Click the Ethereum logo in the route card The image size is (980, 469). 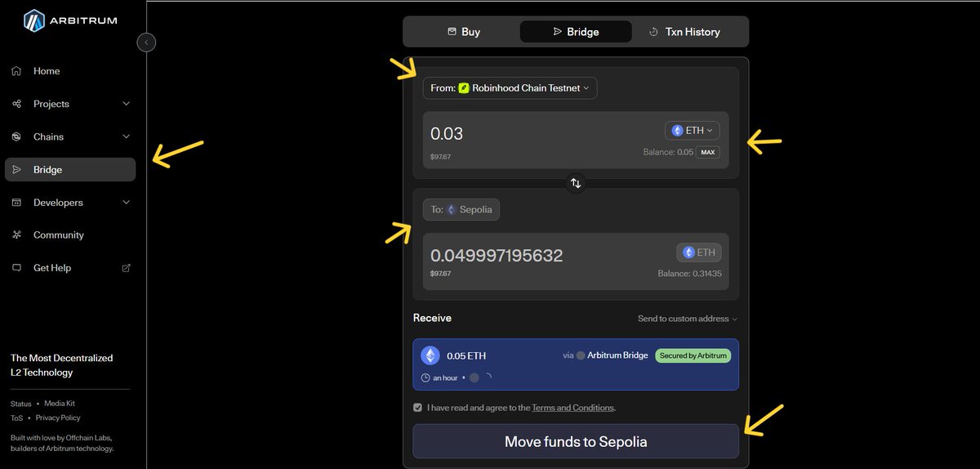430,355
